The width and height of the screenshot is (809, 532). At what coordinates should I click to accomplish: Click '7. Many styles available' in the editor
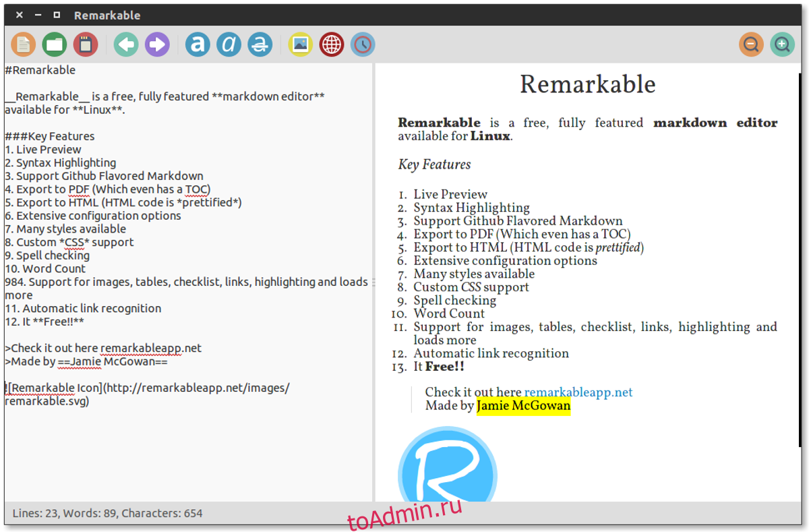click(65, 229)
